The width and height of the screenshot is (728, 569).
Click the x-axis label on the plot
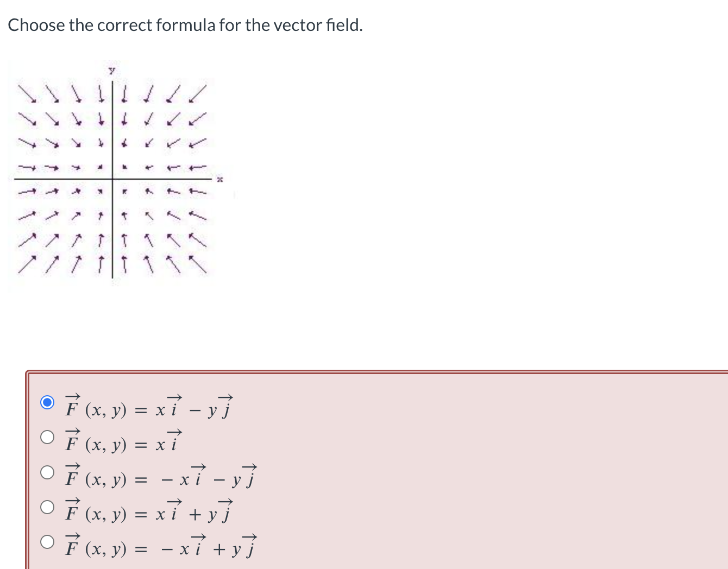(x=219, y=179)
